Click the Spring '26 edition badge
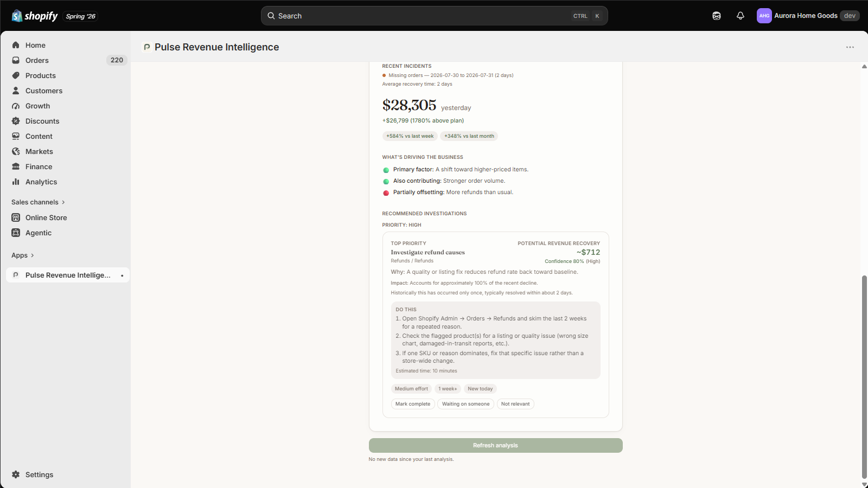This screenshot has height=488, width=868. click(x=80, y=16)
